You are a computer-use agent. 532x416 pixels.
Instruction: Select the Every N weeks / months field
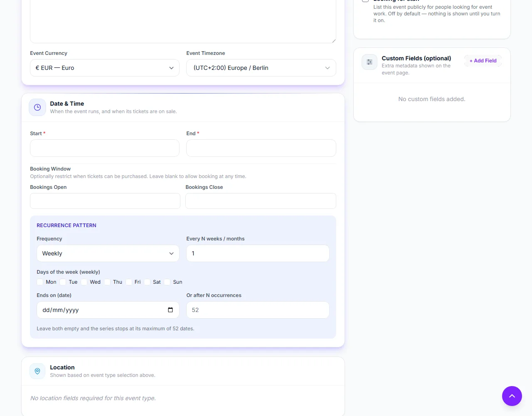point(258,253)
